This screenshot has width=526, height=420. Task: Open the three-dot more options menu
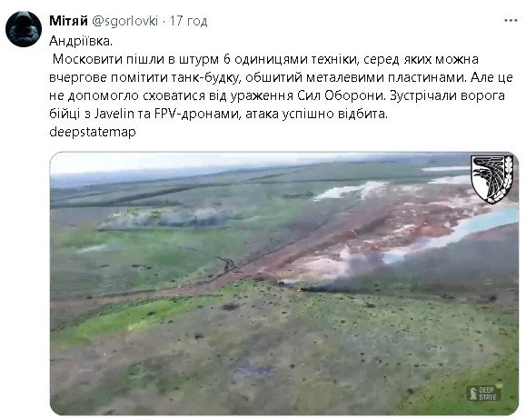pos(511,21)
